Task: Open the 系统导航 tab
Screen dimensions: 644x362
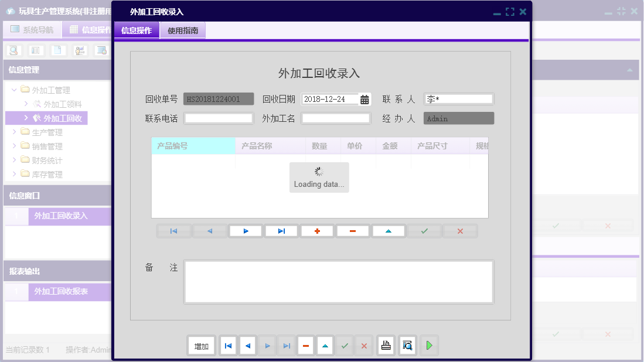Action: point(32,29)
